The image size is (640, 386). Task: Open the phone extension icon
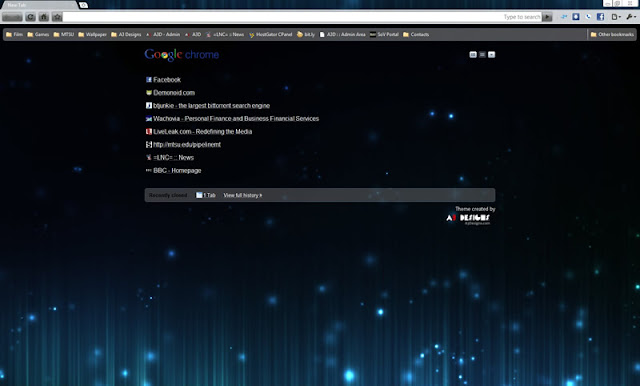(588, 17)
